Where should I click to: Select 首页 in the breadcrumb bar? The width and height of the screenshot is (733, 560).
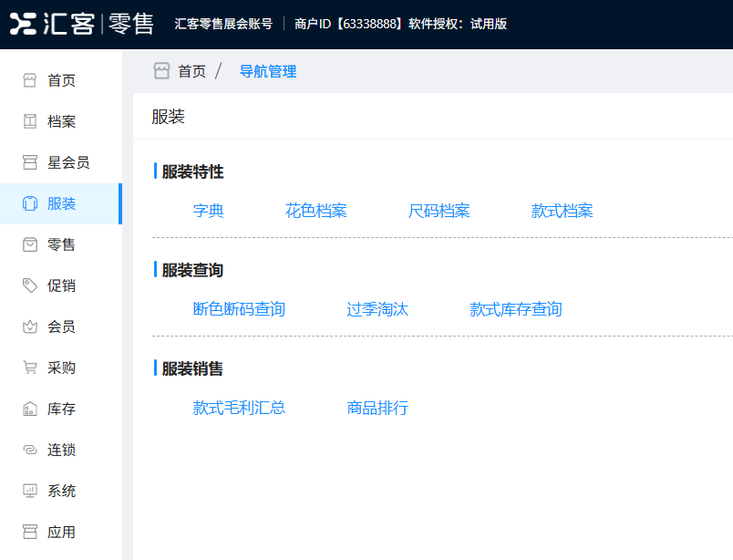click(x=192, y=70)
